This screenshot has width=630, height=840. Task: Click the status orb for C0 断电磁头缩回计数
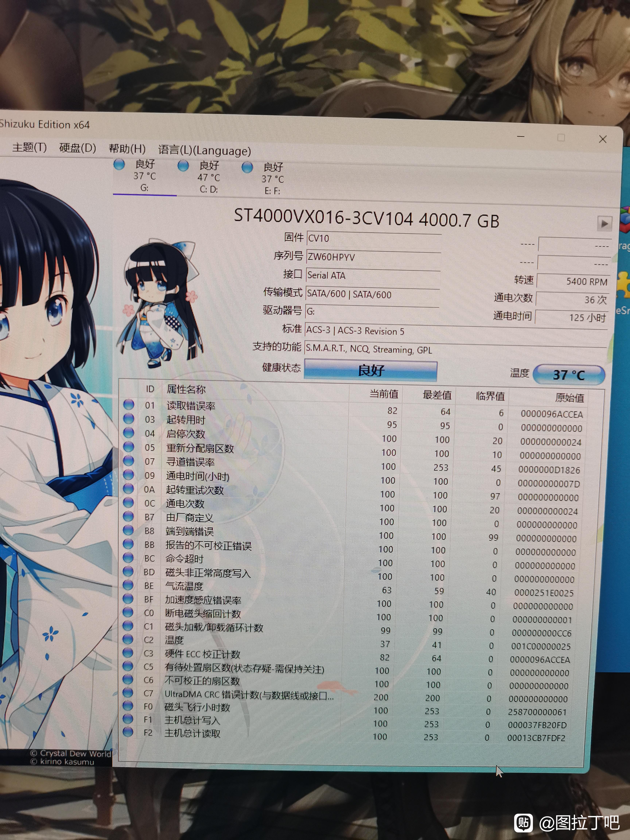click(x=128, y=612)
